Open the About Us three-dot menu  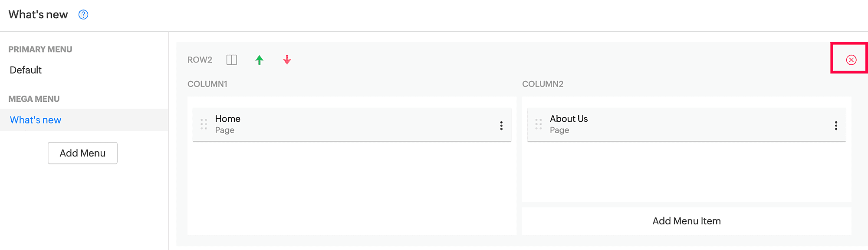pos(836,126)
